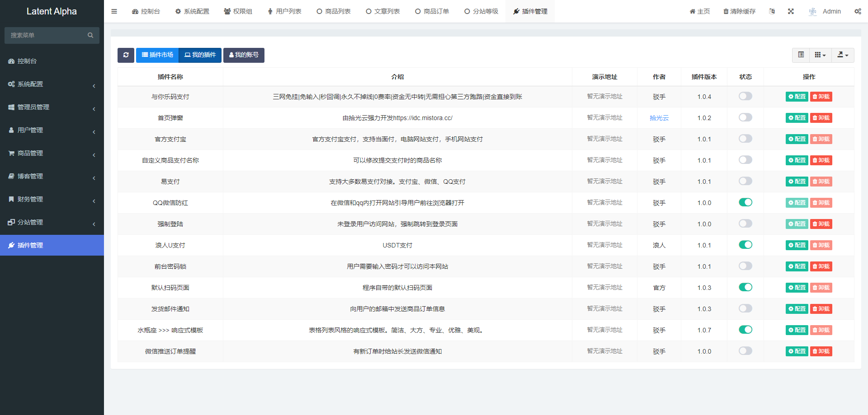Click the 搜索菜单 search input field
The height and width of the screenshot is (415, 868).
[45, 35]
